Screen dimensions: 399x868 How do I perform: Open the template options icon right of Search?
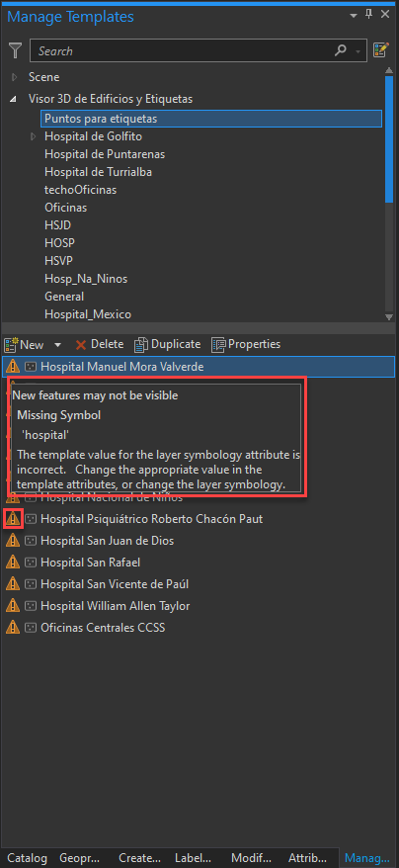point(381,50)
